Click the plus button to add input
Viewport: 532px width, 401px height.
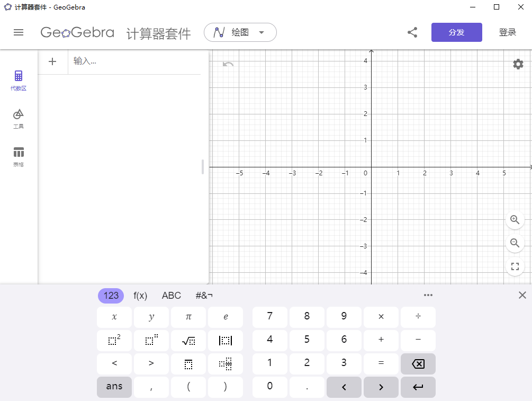(x=52, y=61)
